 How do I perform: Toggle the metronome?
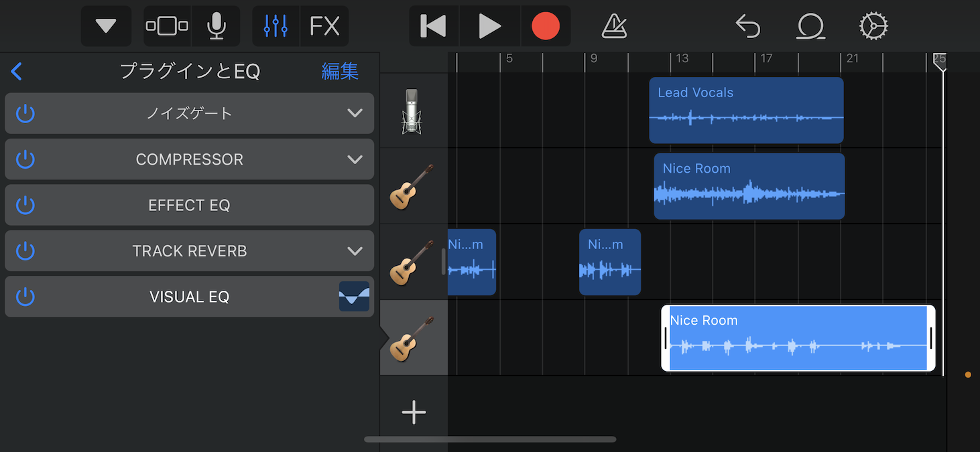pos(614,26)
